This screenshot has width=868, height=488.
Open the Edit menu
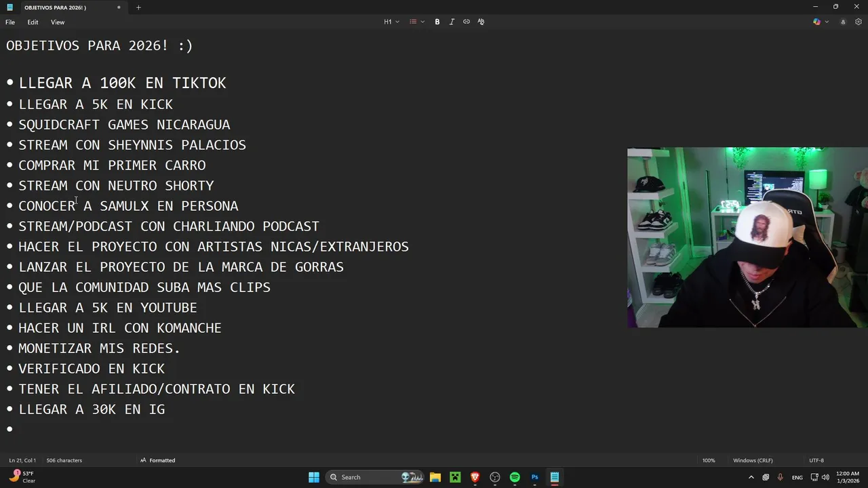tap(33, 22)
